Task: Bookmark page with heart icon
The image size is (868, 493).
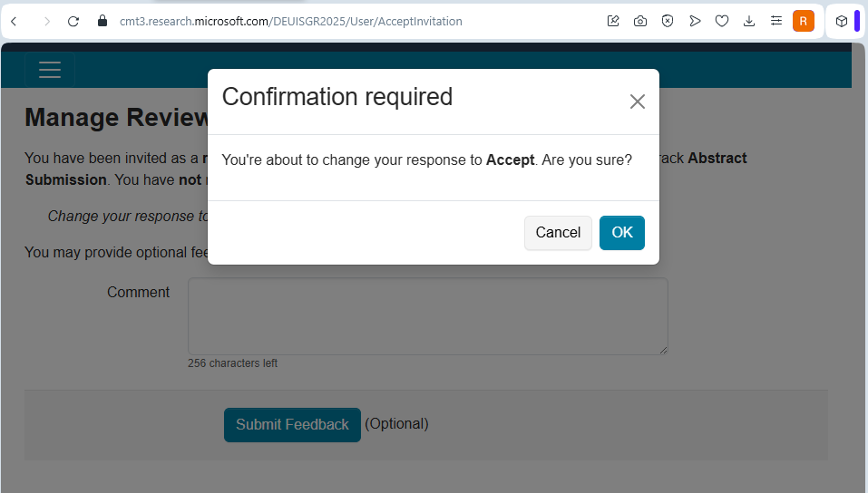Action: click(722, 21)
